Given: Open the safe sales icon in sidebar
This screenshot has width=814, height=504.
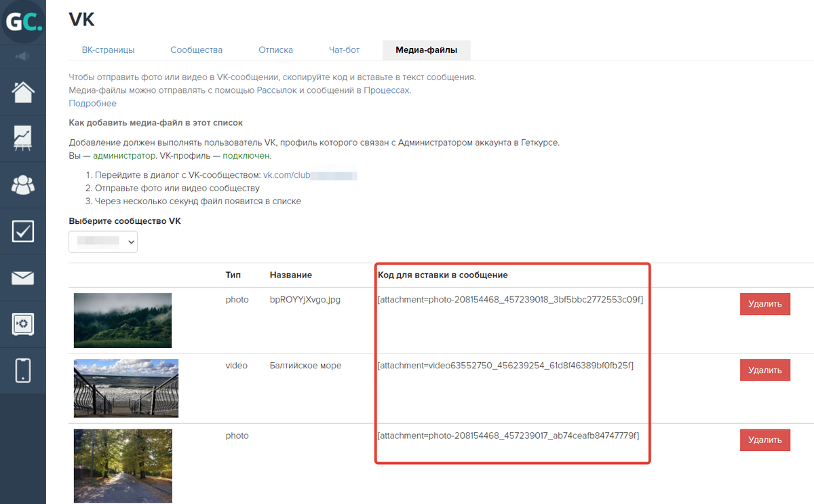Looking at the screenshot, I should (x=23, y=324).
